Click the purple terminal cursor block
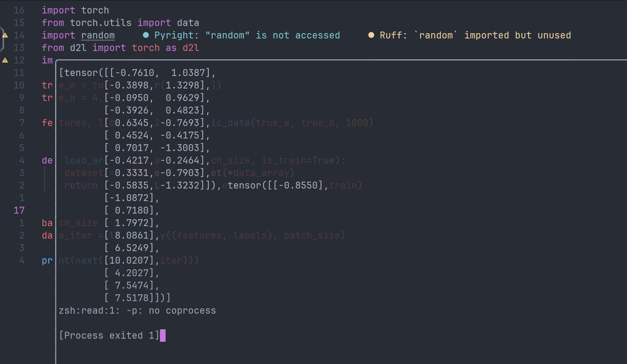This screenshot has height=364, width=627. 163,336
